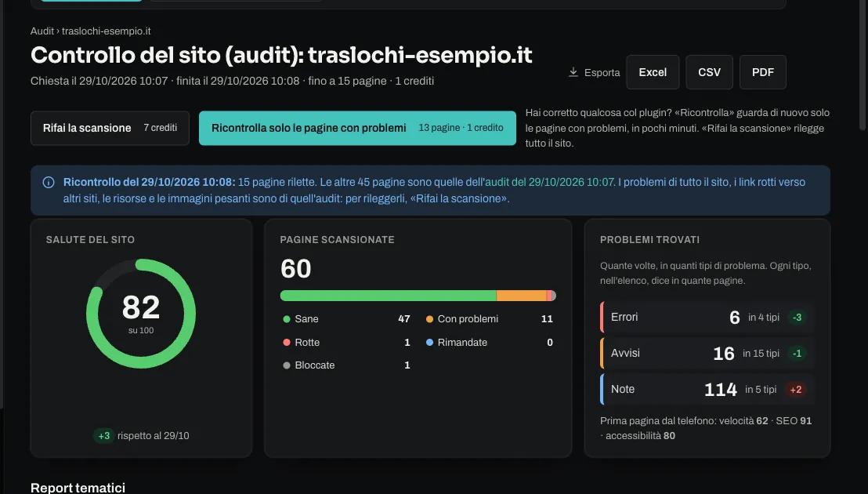868x494 pixels.
Task: Click Rifai la scansione button
Action: click(110, 128)
